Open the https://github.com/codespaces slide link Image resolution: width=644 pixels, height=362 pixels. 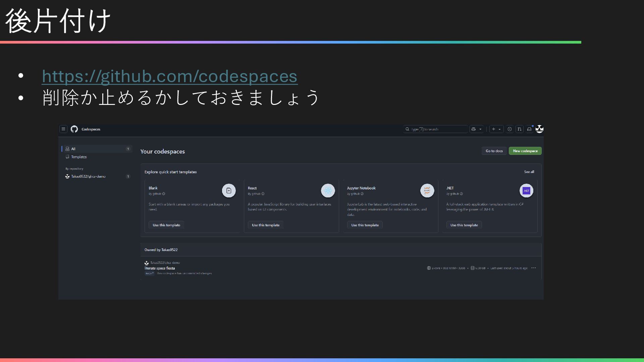pyautogui.click(x=169, y=76)
